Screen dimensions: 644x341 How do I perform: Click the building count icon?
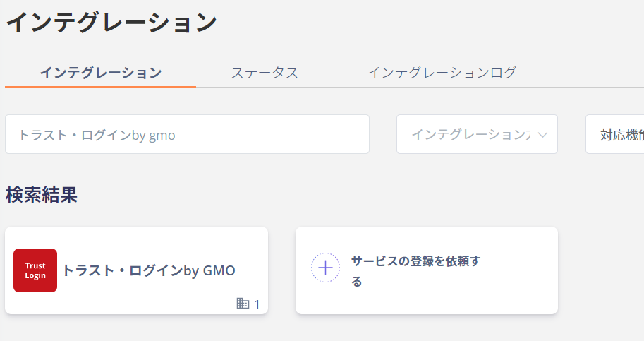[x=243, y=304]
